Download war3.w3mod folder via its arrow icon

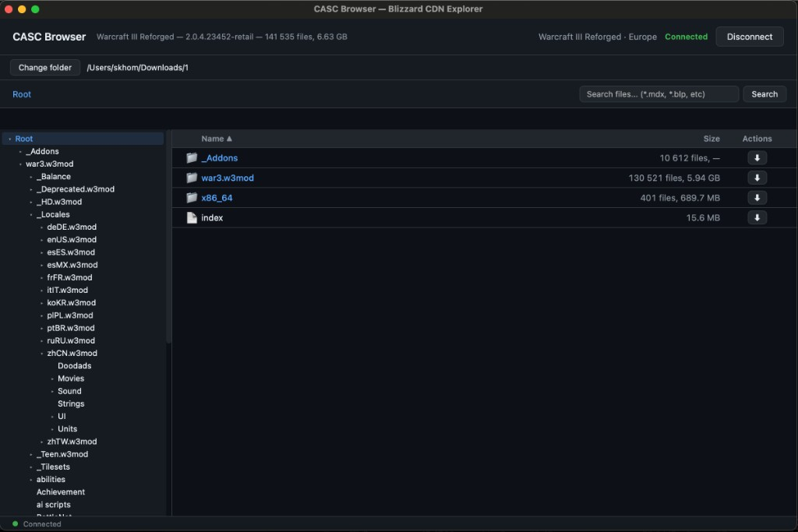[757, 178]
